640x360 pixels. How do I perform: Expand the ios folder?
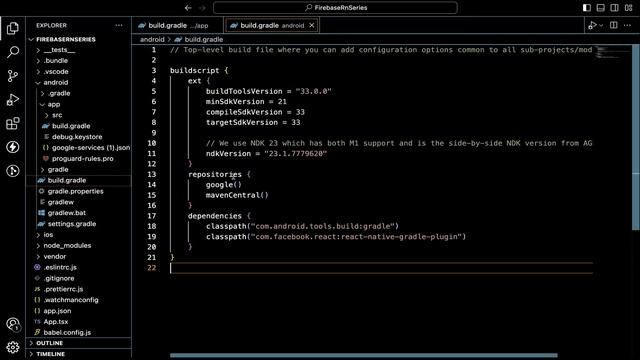pyautogui.click(x=78, y=235)
